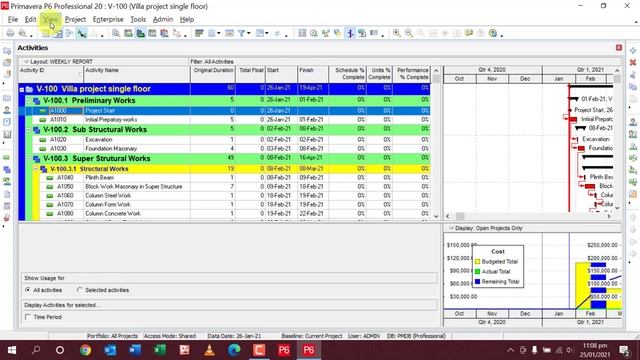640x360 pixels.
Task: Click the Activity Name column header
Action: coord(137,74)
